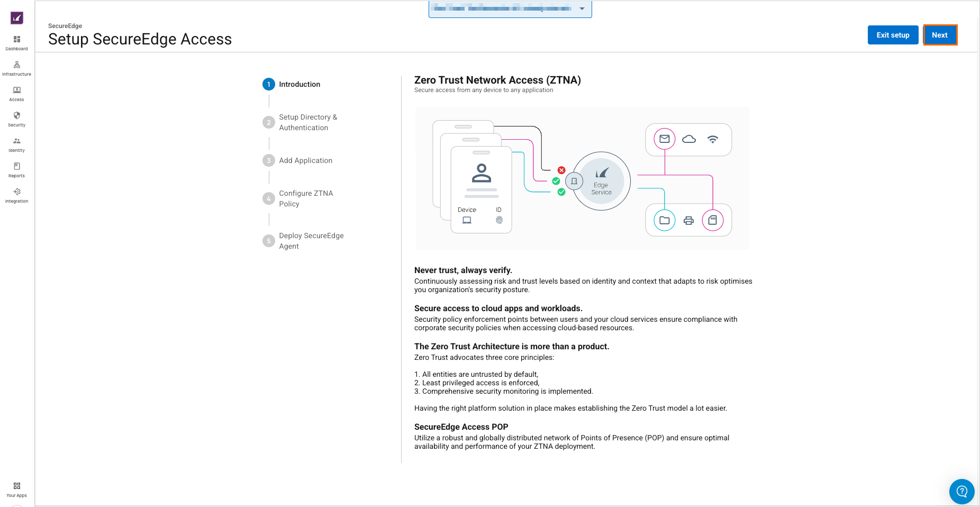Viewport: 980px width, 507px height.
Task: Click the SecureEdge breadcrumb text
Action: tap(65, 26)
